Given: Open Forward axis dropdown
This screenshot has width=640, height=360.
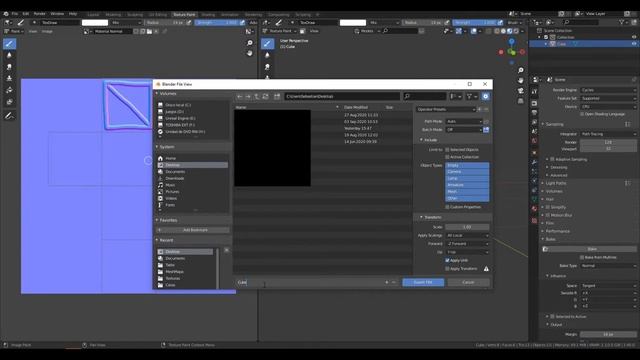Looking at the screenshot, I should [x=467, y=244].
